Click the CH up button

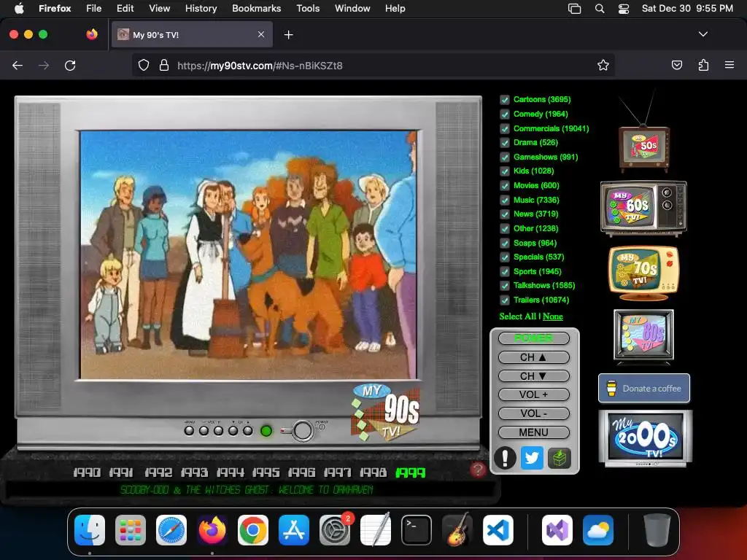click(533, 357)
